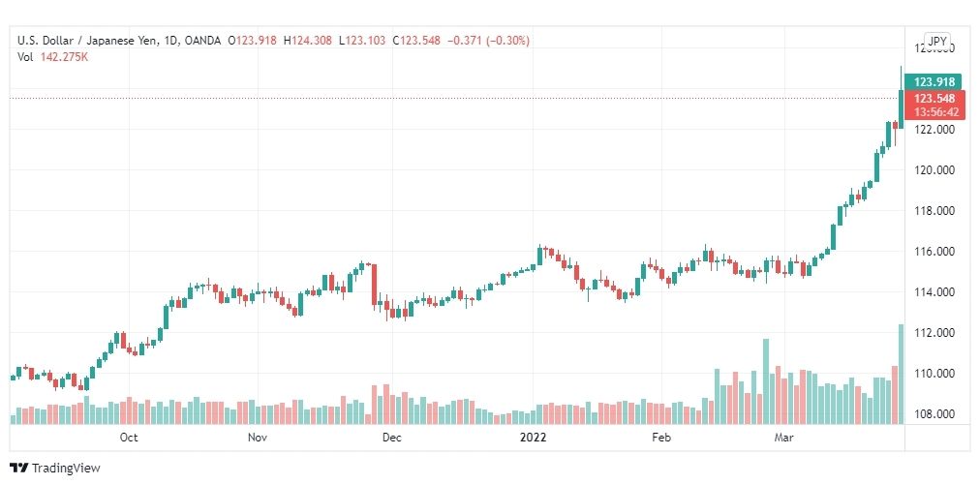The image size is (980, 485).
Task: Click the tall late-February volume spike bar
Action: click(x=766, y=381)
